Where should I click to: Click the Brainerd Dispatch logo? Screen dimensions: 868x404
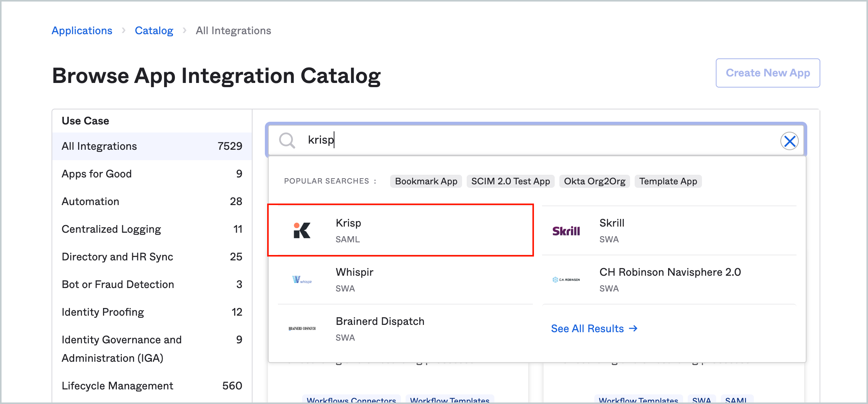click(x=302, y=329)
